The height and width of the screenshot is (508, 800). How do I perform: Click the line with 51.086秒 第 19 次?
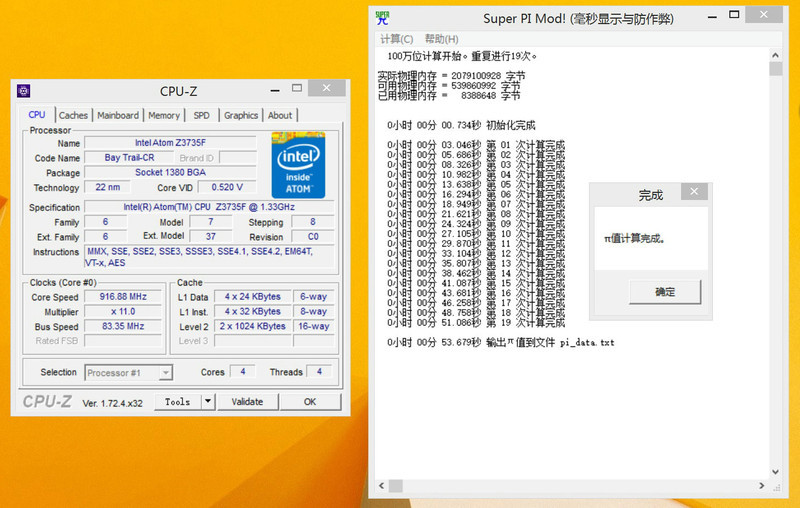(x=476, y=322)
